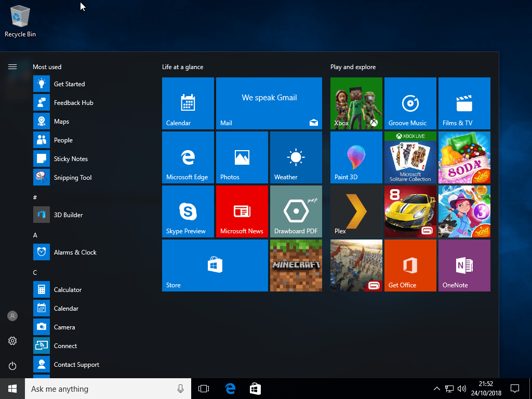
Task: Click the volume speaker icon in tray
Action: [x=462, y=389]
